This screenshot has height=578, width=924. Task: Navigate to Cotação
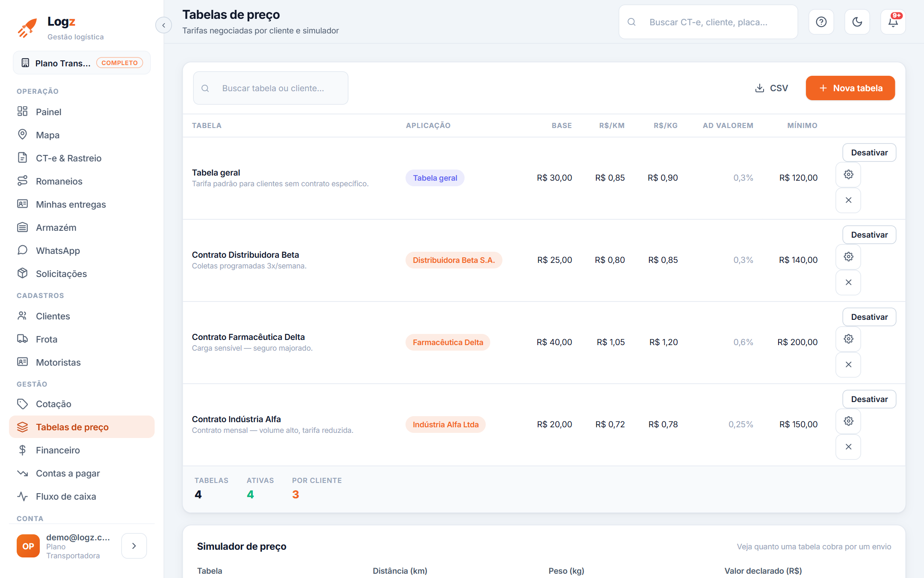pyautogui.click(x=82, y=404)
